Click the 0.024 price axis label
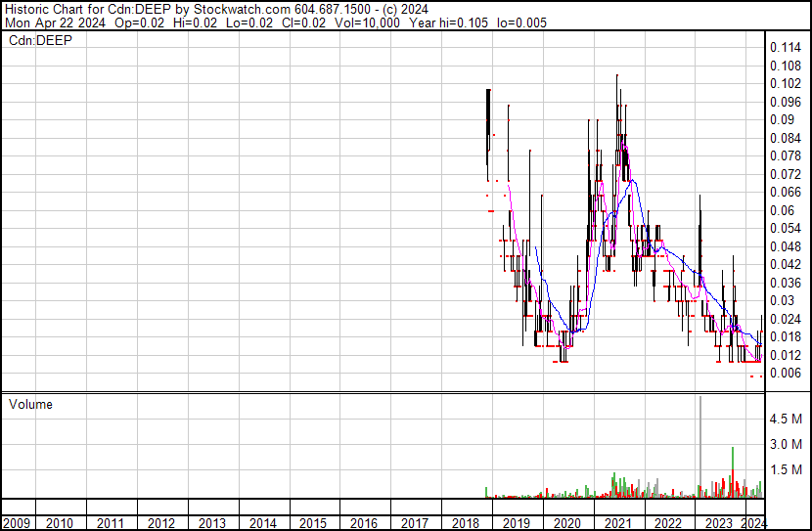 (786, 319)
